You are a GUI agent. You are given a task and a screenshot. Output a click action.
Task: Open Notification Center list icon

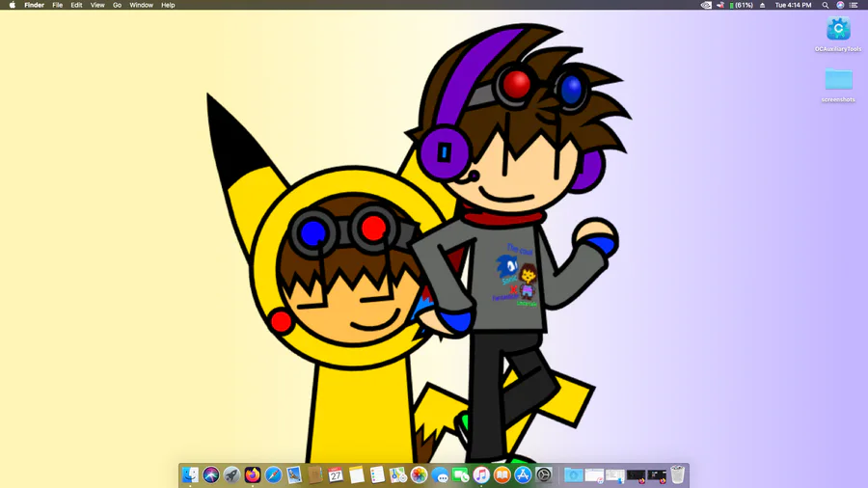coord(854,5)
